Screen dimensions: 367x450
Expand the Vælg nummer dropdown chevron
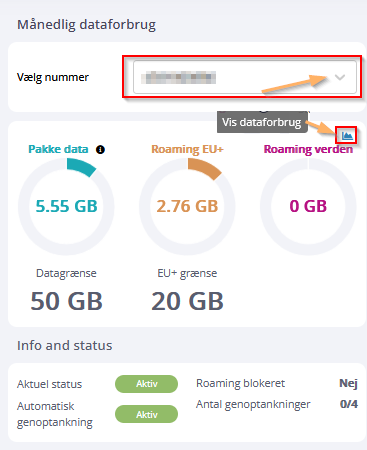(340, 77)
